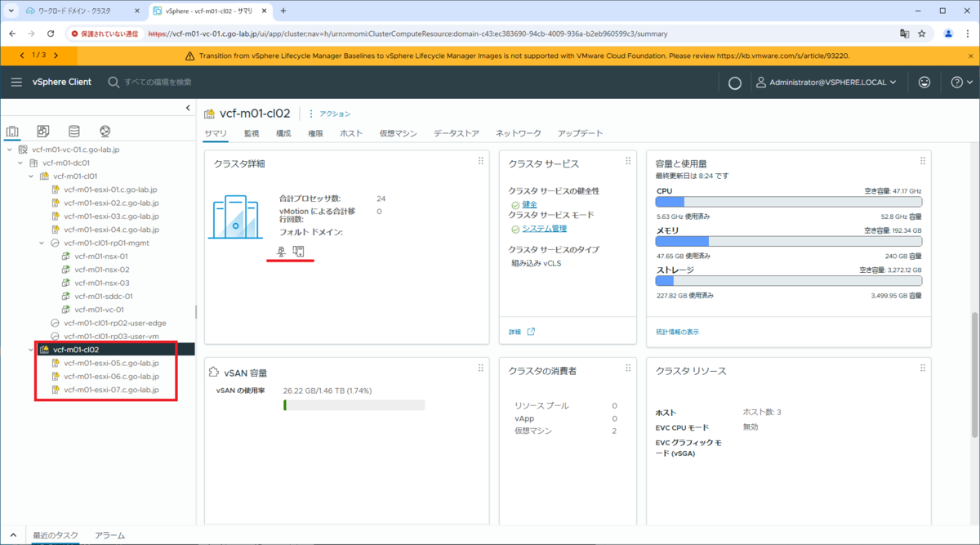Image resolution: width=980 pixels, height=545 pixels.
Task: Grab the クラスタ サービス card drag handle
Action: [628, 161]
